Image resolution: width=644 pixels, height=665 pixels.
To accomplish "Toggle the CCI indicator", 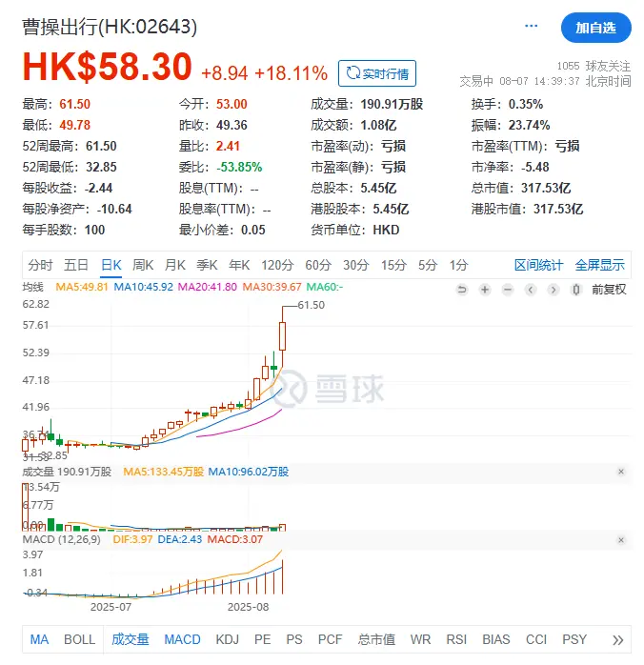I will (536, 639).
